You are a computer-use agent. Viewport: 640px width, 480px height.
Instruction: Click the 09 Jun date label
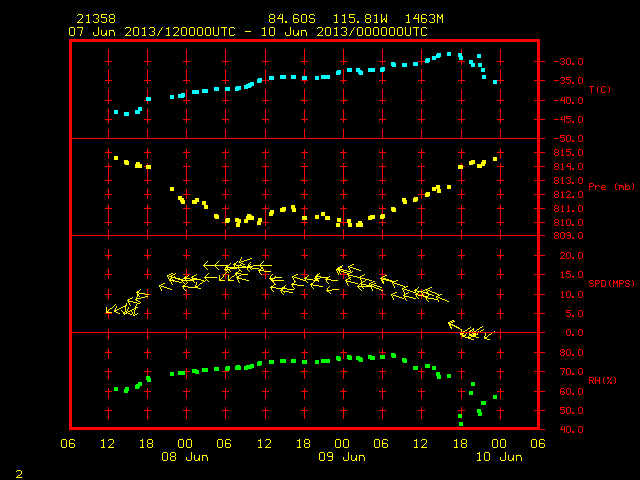pyautogui.click(x=342, y=457)
